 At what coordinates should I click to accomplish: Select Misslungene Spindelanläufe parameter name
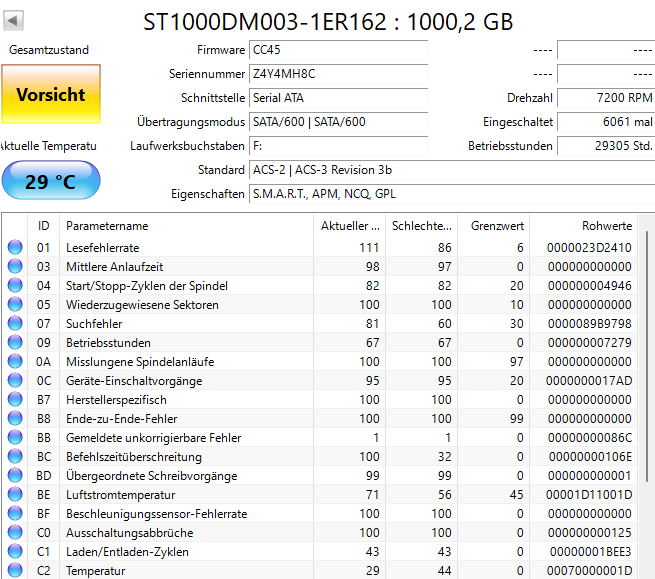tap(140, 362)
